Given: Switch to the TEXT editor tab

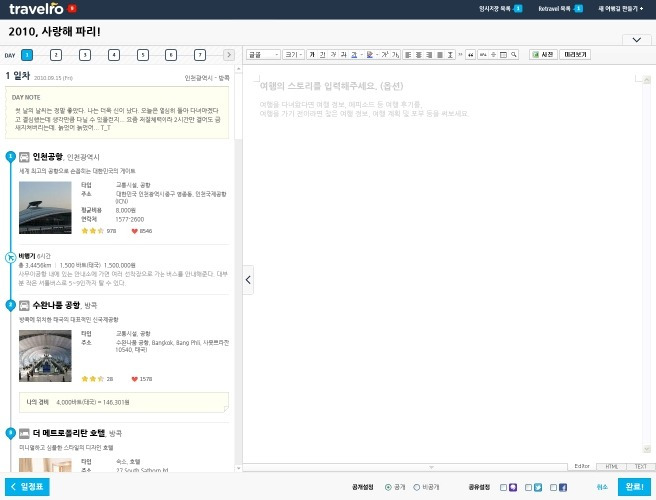Looking at the screenshot, I should coord(641,466).
